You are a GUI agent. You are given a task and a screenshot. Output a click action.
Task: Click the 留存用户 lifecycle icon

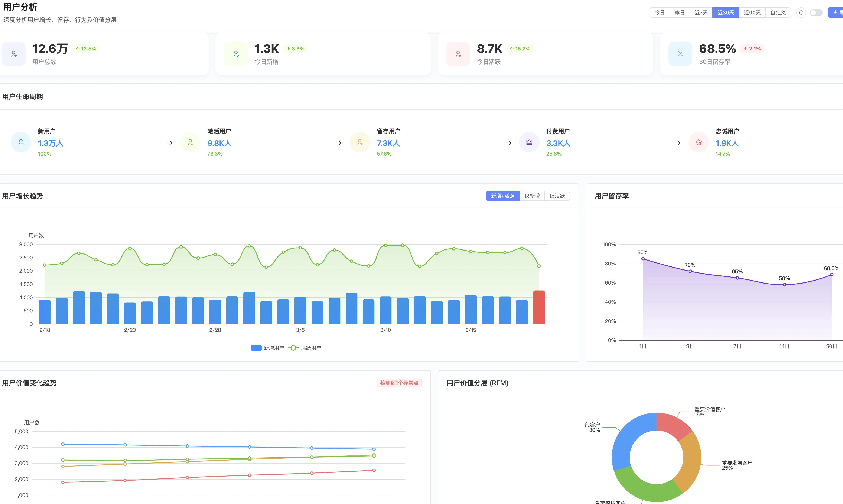point(360,142)
